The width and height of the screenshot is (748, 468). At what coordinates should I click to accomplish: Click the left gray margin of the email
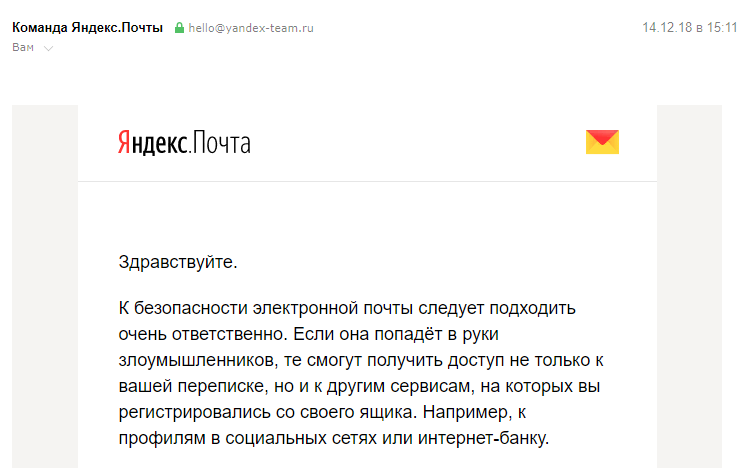tap(44, 300)
